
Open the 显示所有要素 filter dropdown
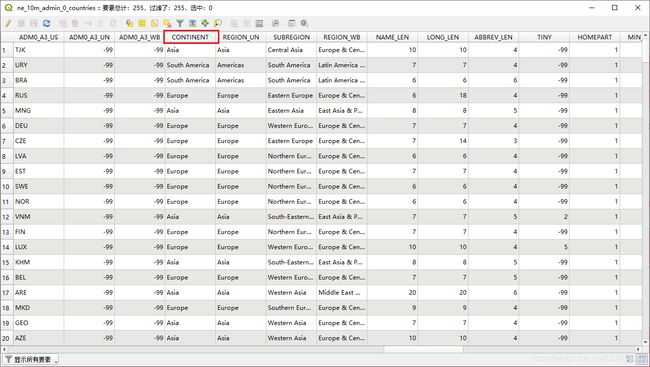[31, 360]
